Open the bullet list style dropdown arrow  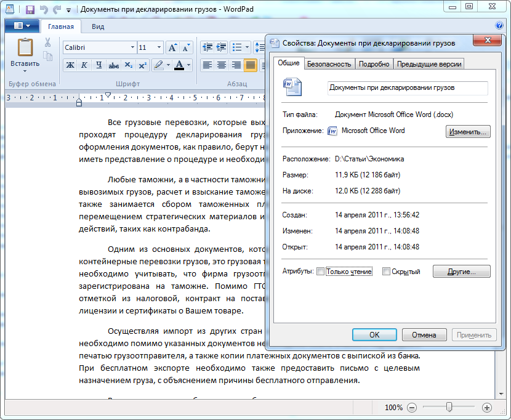247,47
